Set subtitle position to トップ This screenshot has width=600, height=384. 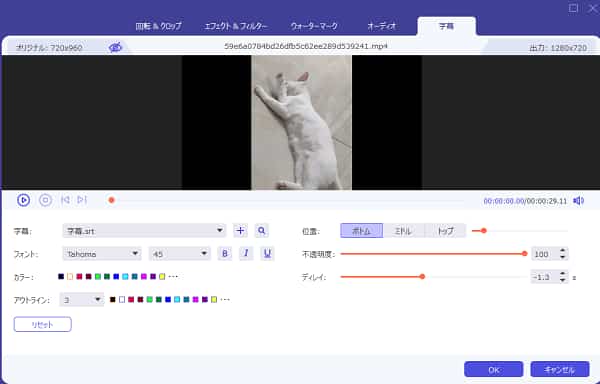click(445, 231)
